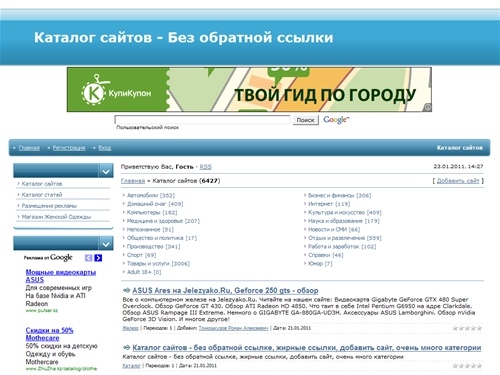Open the Домашний очаг category
The width and height of the screenshot is (500, 375).
[x=146, y=204]
